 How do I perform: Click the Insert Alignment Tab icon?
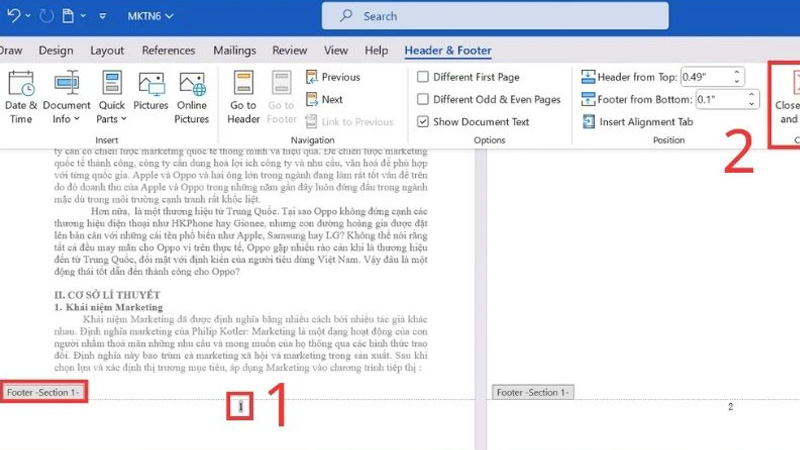click(638, 122)
